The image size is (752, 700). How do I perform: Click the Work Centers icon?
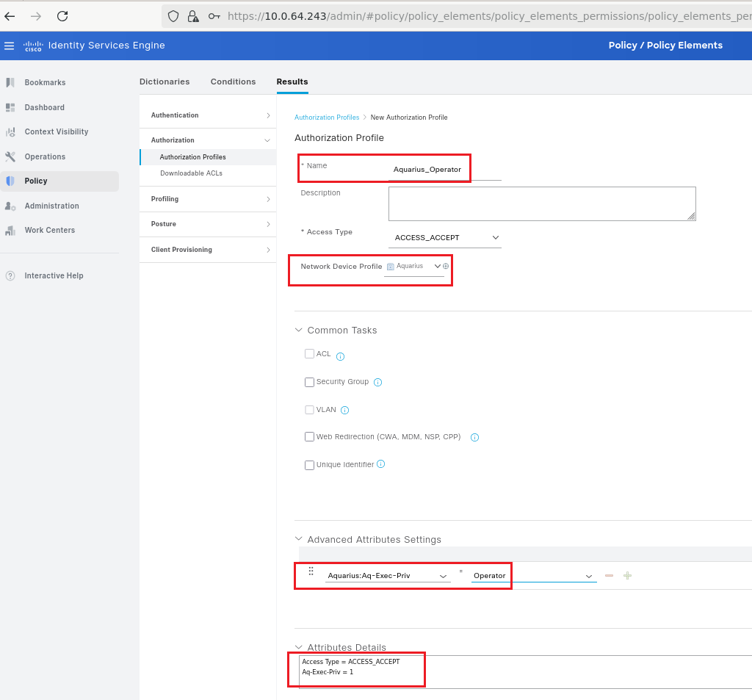(x=10, y=231)
